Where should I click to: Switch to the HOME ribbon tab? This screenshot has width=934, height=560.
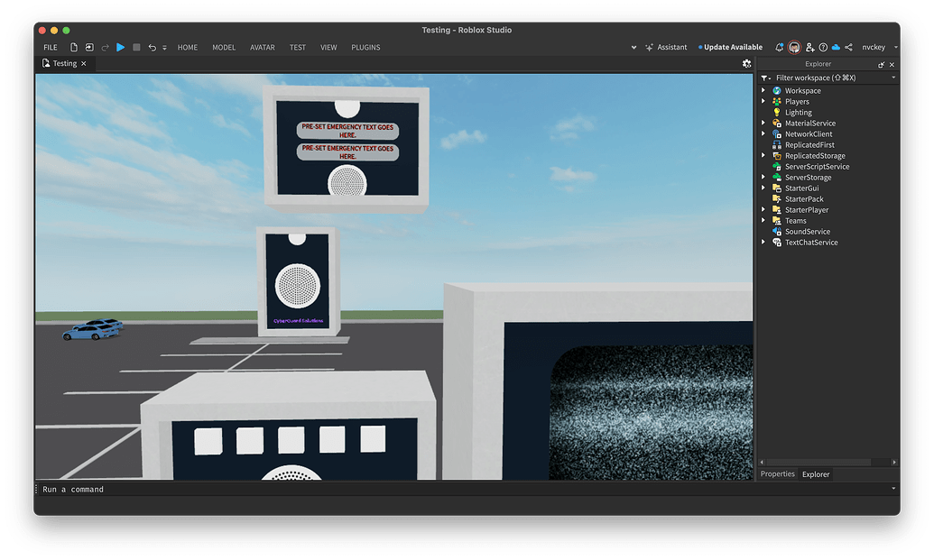[188, 47]
